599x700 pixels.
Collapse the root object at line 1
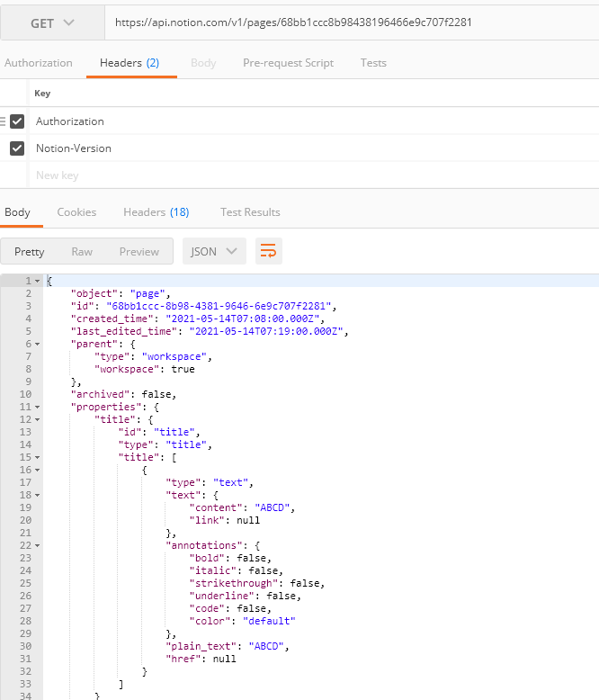[38, 281]
